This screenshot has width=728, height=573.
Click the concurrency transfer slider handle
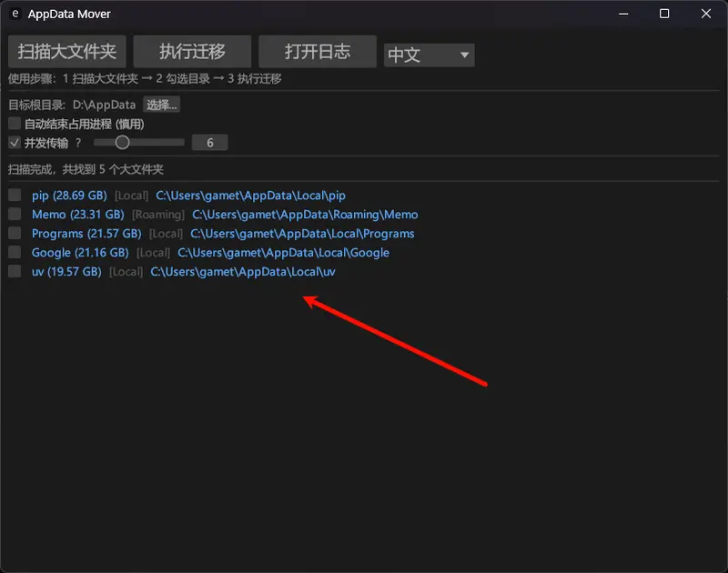[x=123, y=142]
